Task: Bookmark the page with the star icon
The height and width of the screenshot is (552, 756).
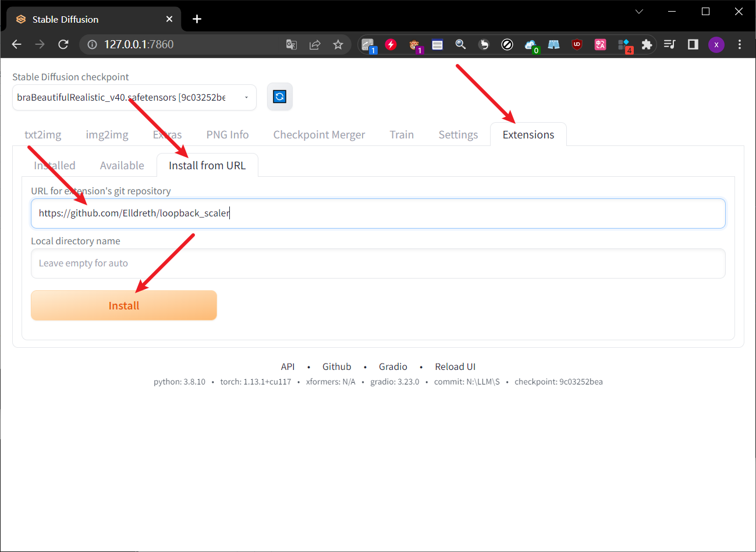Action: pos(338,44)
